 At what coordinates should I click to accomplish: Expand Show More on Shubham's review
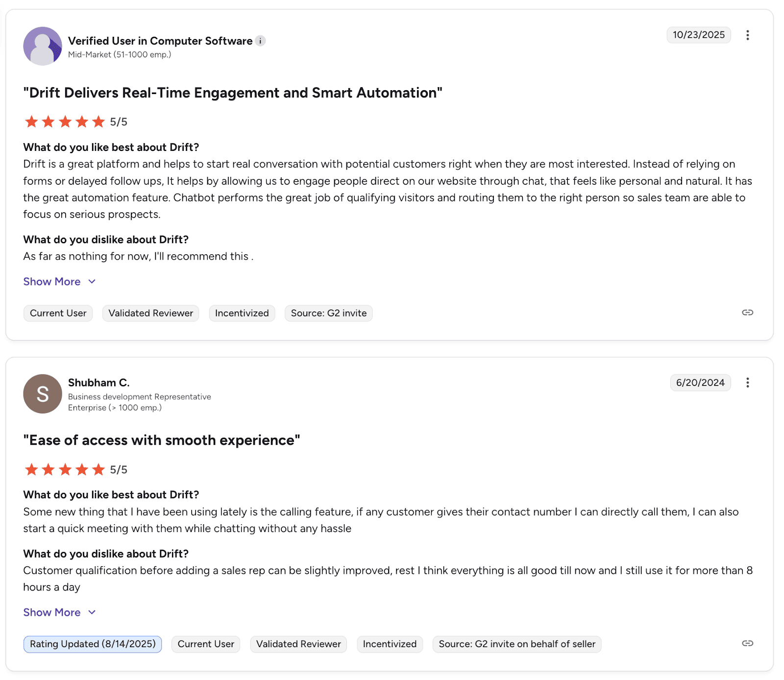point(52,612)
